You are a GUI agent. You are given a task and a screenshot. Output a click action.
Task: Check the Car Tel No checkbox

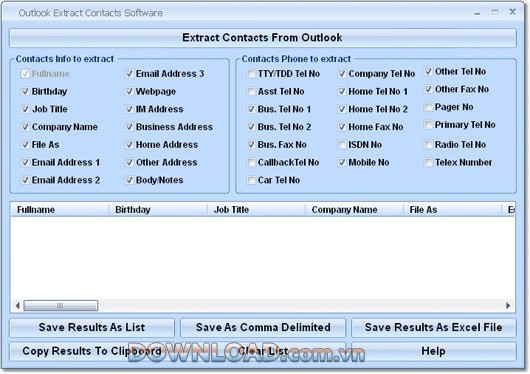point(251,180)
